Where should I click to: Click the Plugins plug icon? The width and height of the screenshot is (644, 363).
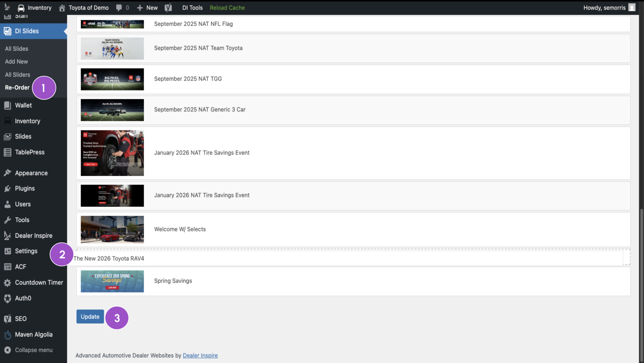pos(8,189)
